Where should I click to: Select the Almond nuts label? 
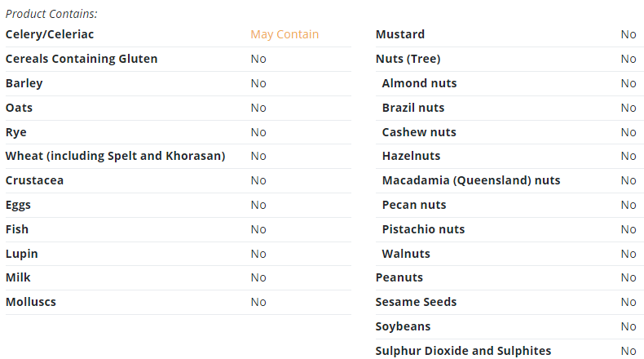tap(419, 83)
